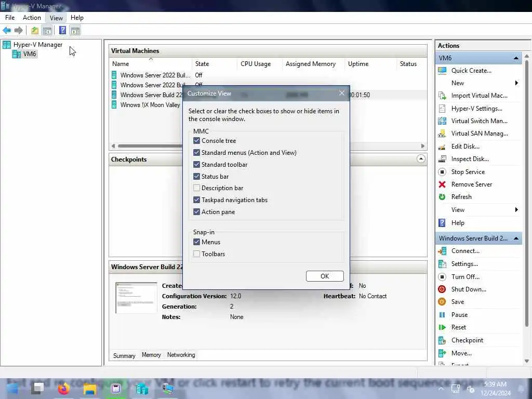Click the green Reset icon
The height and width of the screenshot is (399, 532).
pyautogui.click(x=442, y=327)
